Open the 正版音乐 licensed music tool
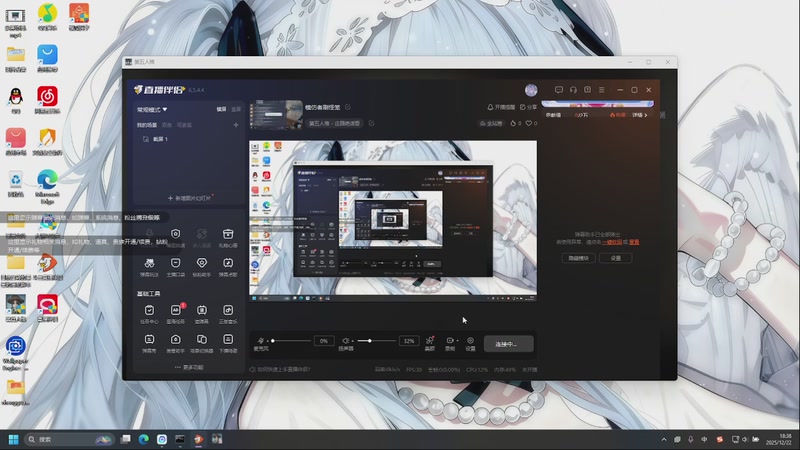 [228, 314]
